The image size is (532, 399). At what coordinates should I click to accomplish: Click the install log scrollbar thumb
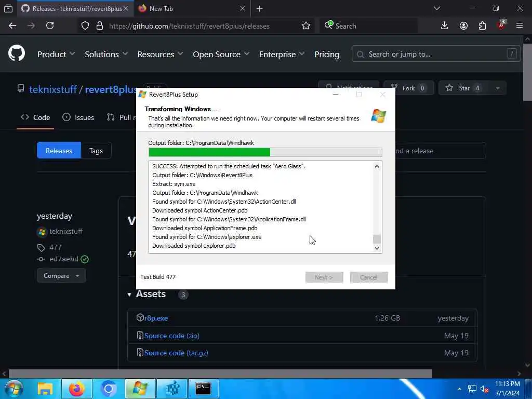click(377, 239)
